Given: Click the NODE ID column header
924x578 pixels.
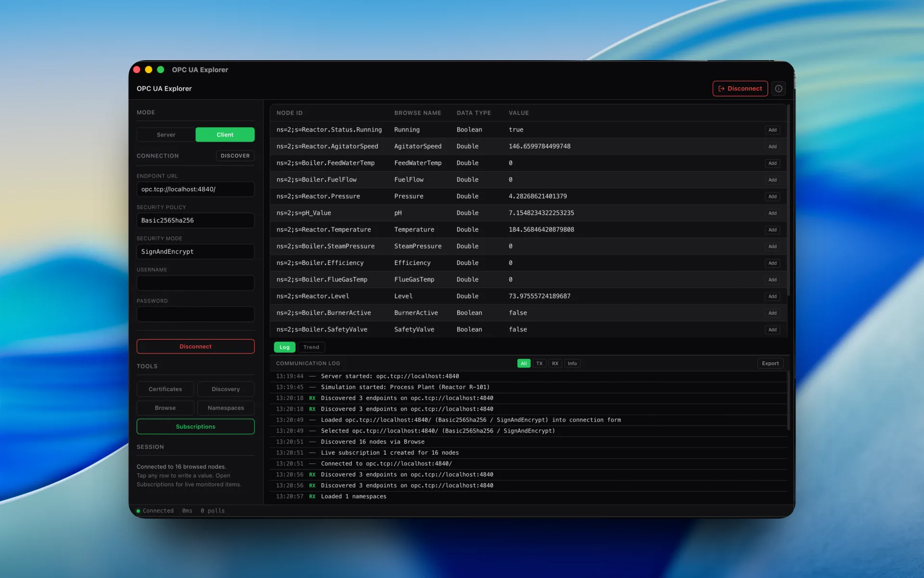Looking at the screenshot, I should 289,113.
